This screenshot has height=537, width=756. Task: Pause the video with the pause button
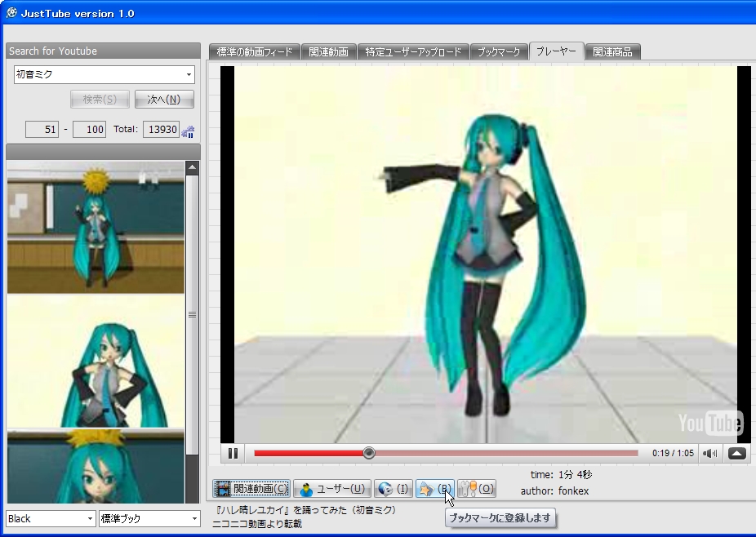point(233,453)
